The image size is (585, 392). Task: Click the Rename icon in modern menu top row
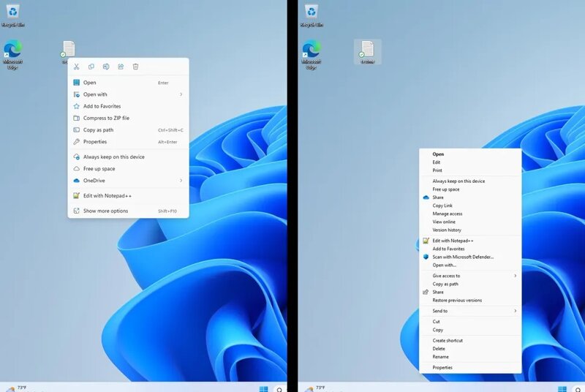click(x=106, y=67)
